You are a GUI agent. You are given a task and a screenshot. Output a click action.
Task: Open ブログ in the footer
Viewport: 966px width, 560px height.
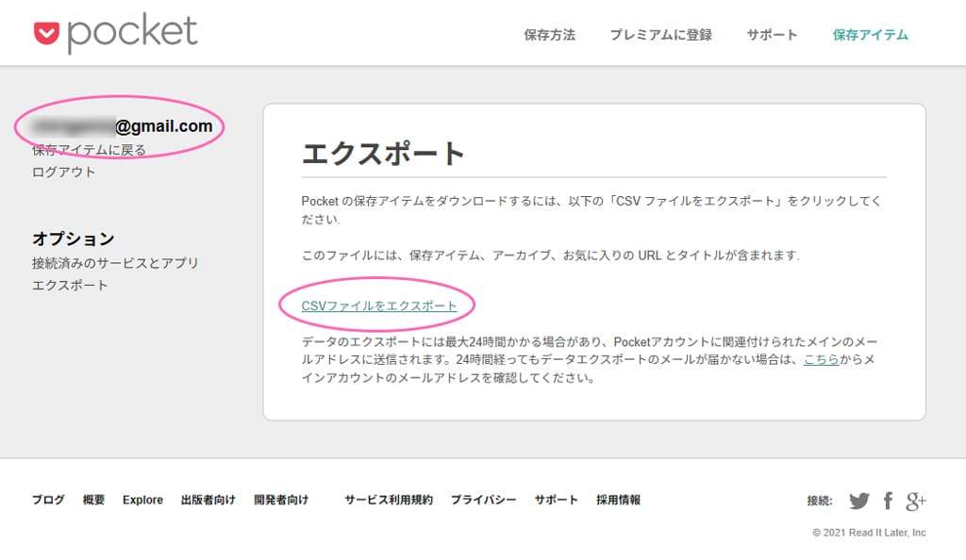(x=48, y=500)
